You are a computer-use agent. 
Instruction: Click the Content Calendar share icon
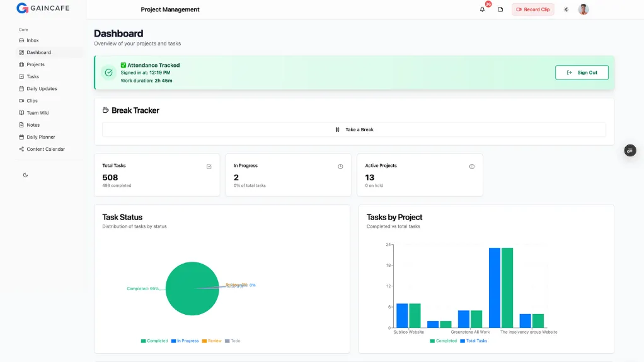21,149
